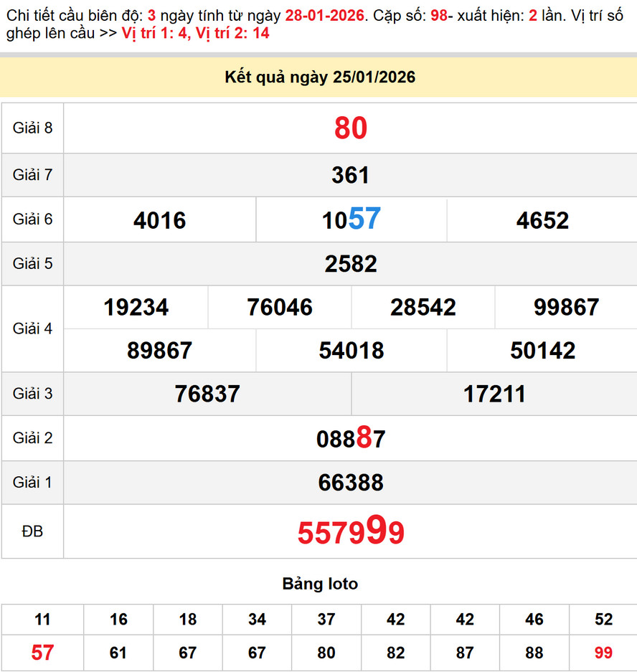Select the Giải 7 result 361
The width and height of the screenshot is (637, 672).
(350, 175)
